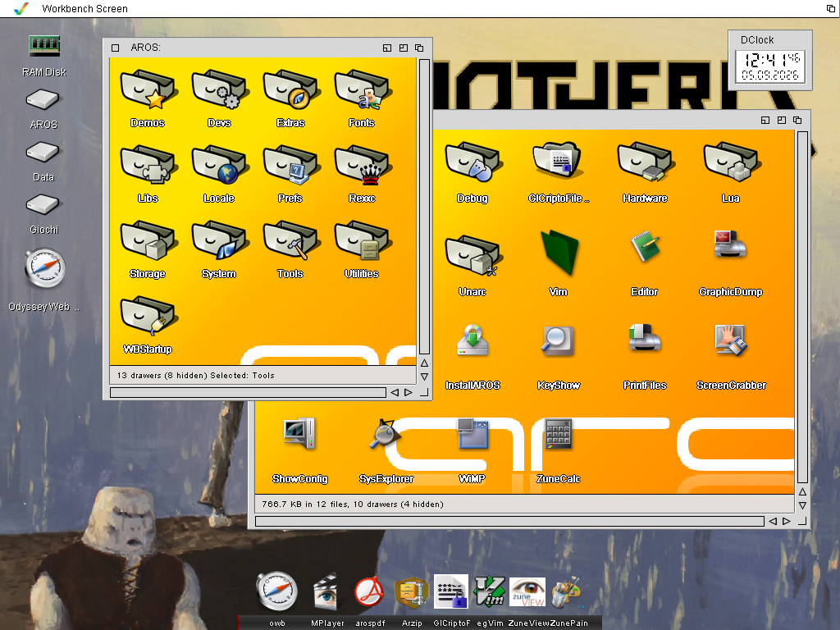This screenshot has height=630, width=840.
Task: Click AROS window down scroll arrow
Action: 424,377
